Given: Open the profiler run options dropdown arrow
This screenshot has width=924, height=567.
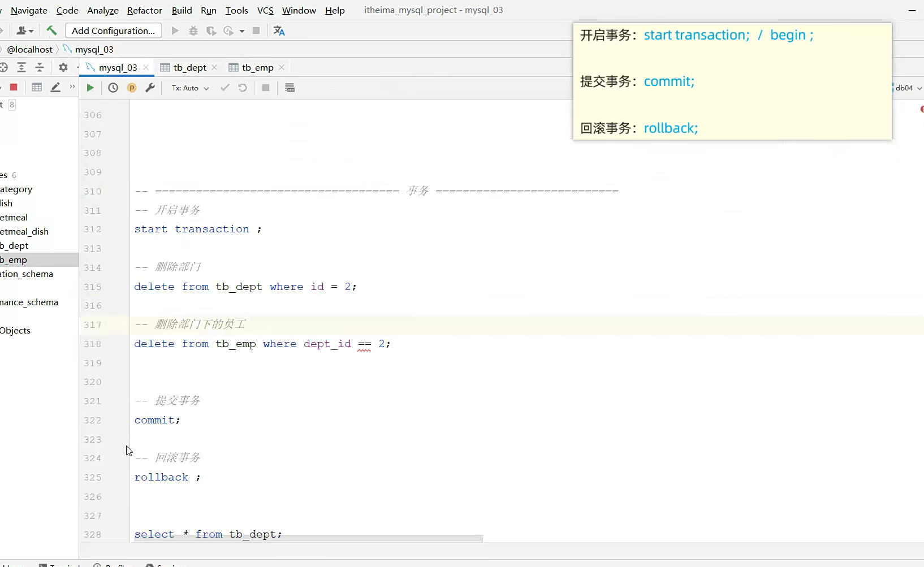Looking at the screenshot, I should (242, 31).
